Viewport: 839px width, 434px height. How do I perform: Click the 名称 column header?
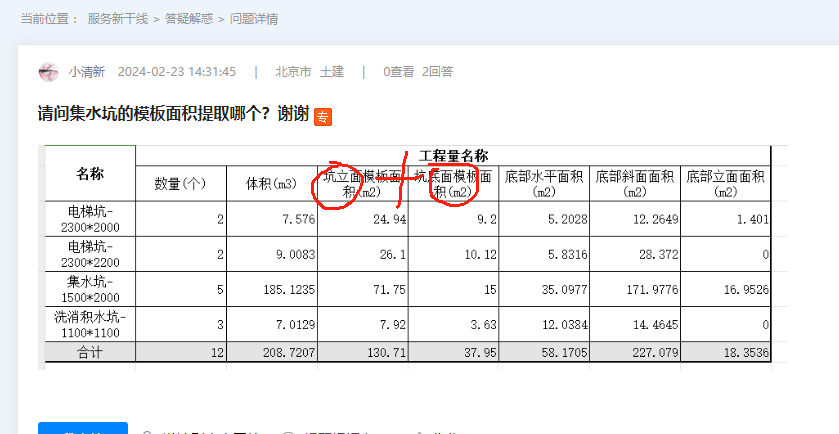[x=90, y=173]
